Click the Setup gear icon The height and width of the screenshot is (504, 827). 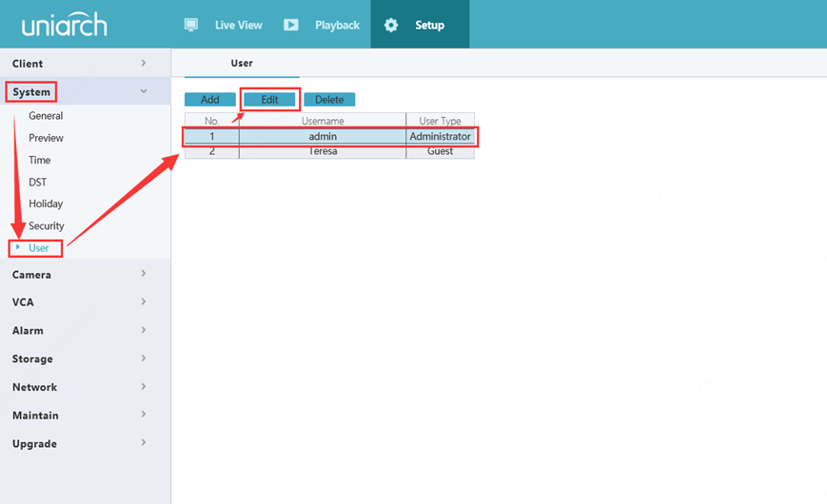tap(391, 25)
